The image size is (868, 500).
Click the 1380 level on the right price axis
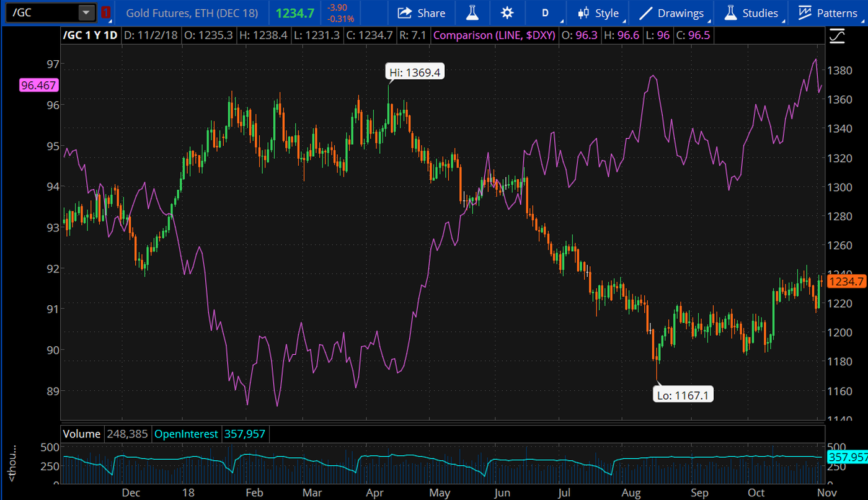[x=842, y=70]
